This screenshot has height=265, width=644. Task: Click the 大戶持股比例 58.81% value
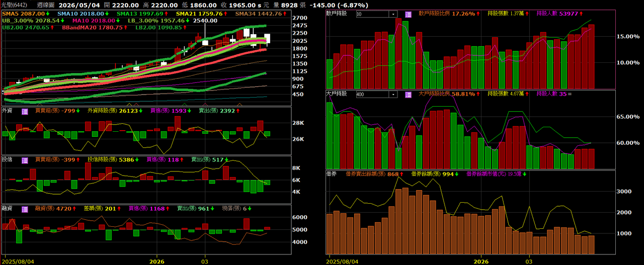point(449,94)
